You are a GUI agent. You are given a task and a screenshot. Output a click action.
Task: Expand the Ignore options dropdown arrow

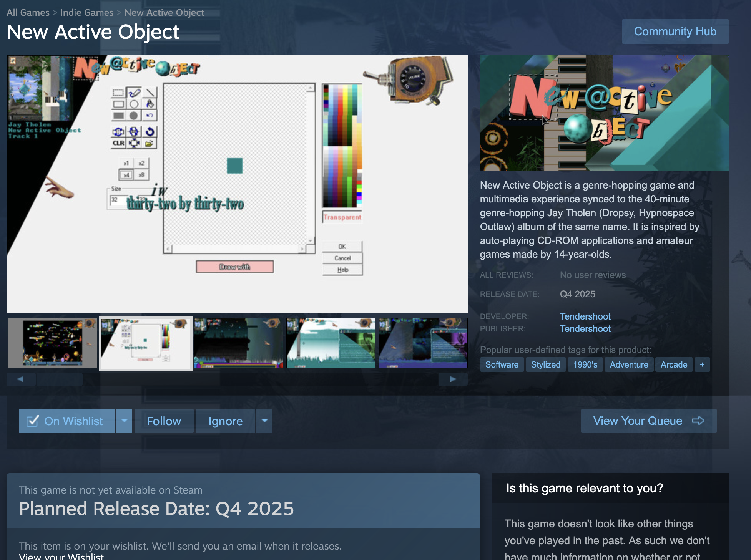click(x=264, y=421)
